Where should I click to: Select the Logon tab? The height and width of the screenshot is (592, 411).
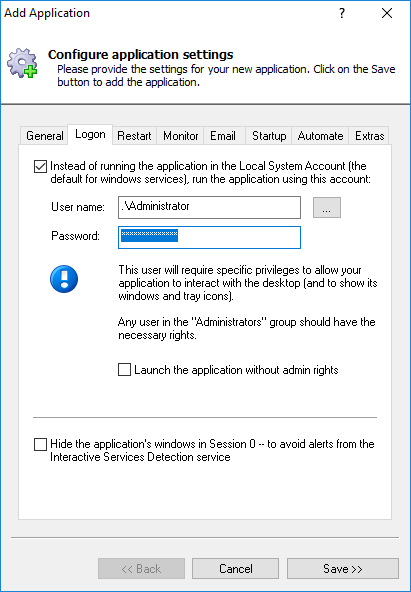coord(90,134)
